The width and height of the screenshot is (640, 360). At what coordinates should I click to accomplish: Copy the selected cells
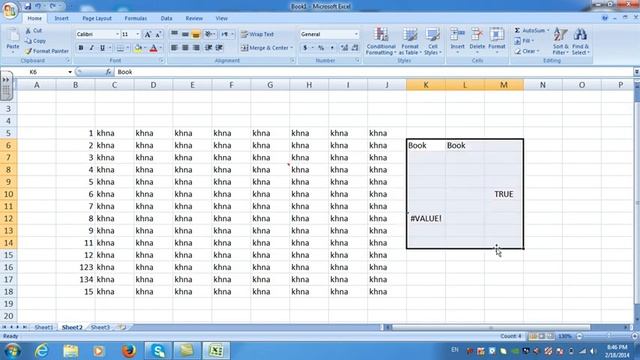[x=35, y=41]
